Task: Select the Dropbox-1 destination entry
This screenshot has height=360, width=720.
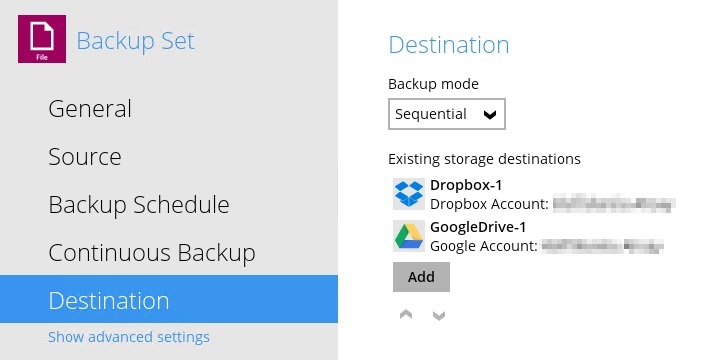Action: tap(535, 194)
